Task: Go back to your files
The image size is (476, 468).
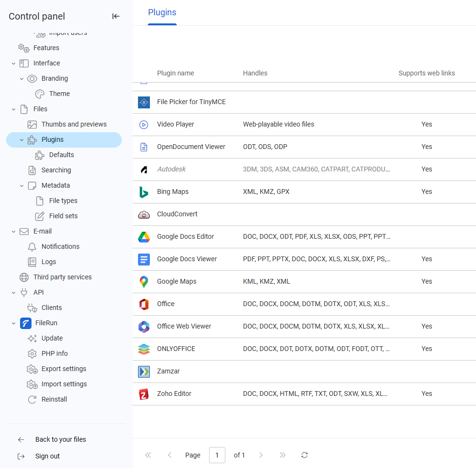Action: pos(61,439)
